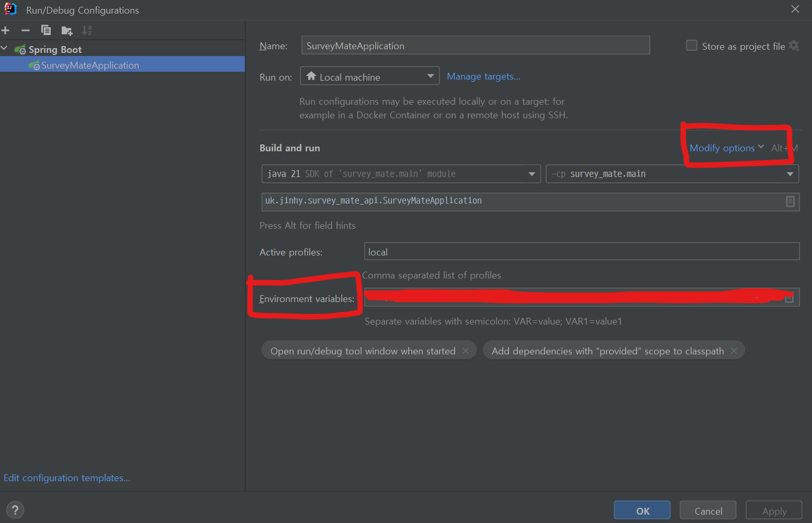This screenshot has height=523, width=812.
Task: Remove the Open run/debug tool window option
Action: (x=466, y=351)
